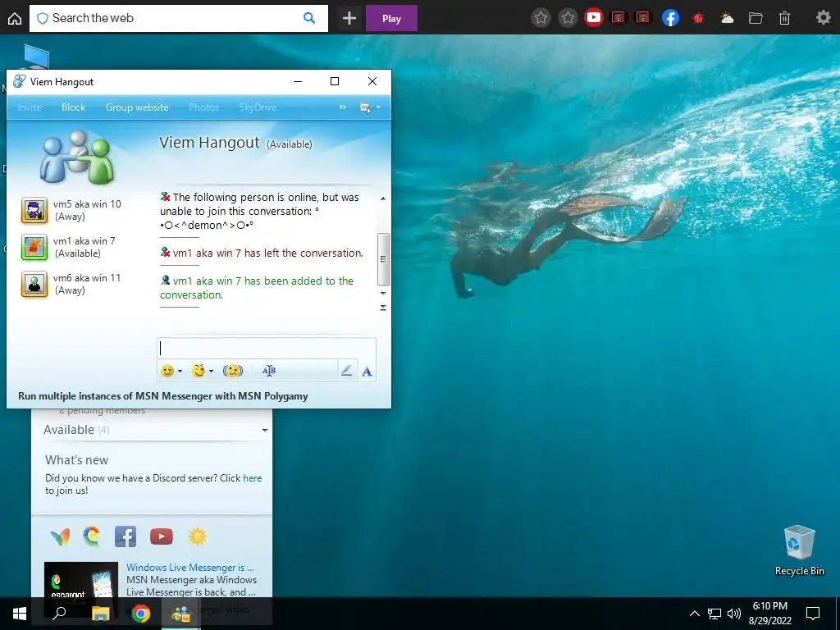Click Messenger icon on taskbar

tap(181, 614)
